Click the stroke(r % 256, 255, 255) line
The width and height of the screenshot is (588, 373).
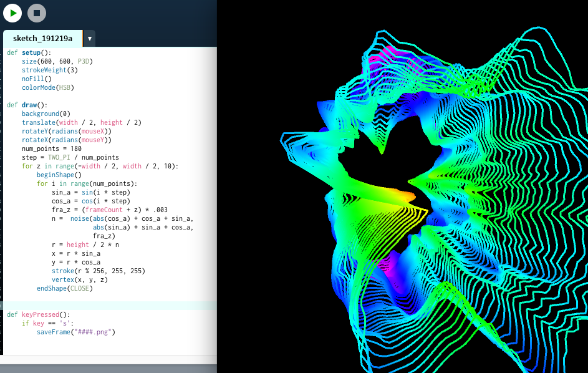(x=99, y=271)
